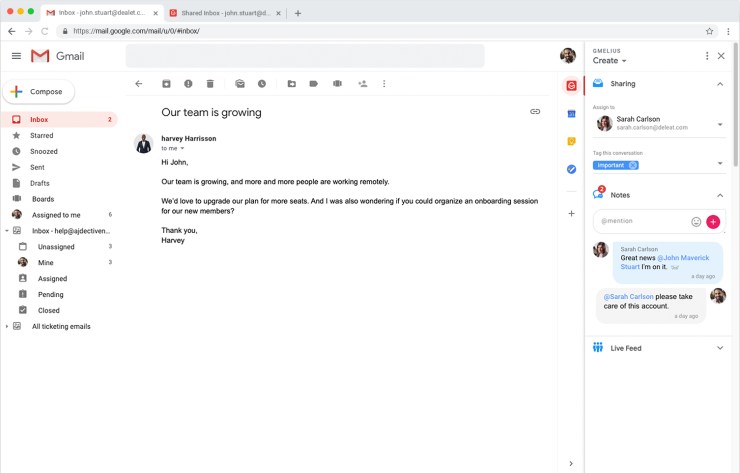Screen dimensions: 740x473
Task: Click the Compose button
Action: [x=39, y=92]
